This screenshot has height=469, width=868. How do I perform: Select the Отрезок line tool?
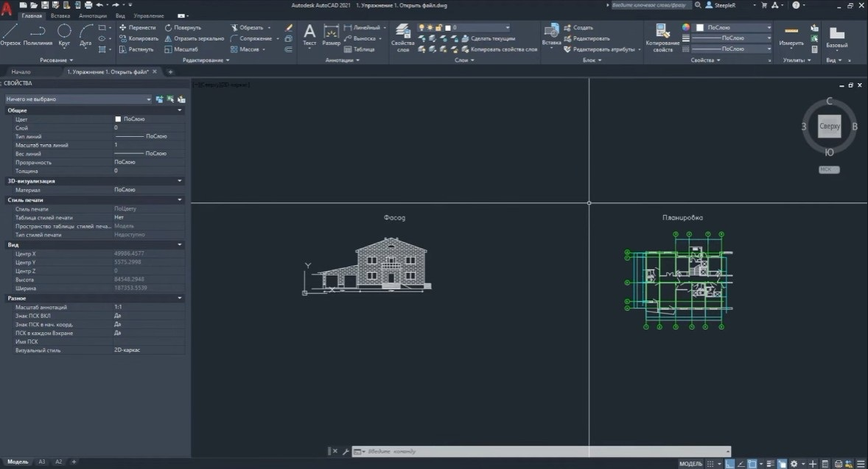10,35
